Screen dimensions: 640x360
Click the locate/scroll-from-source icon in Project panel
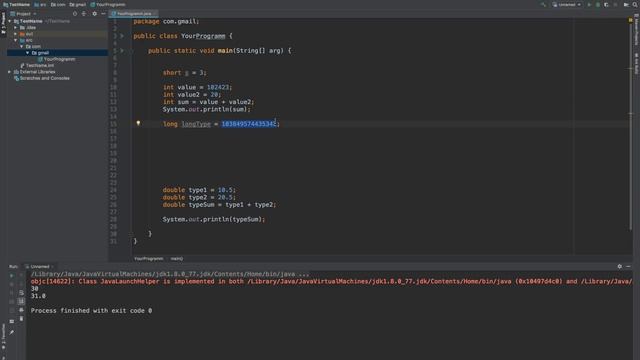(x=75, y=13)
